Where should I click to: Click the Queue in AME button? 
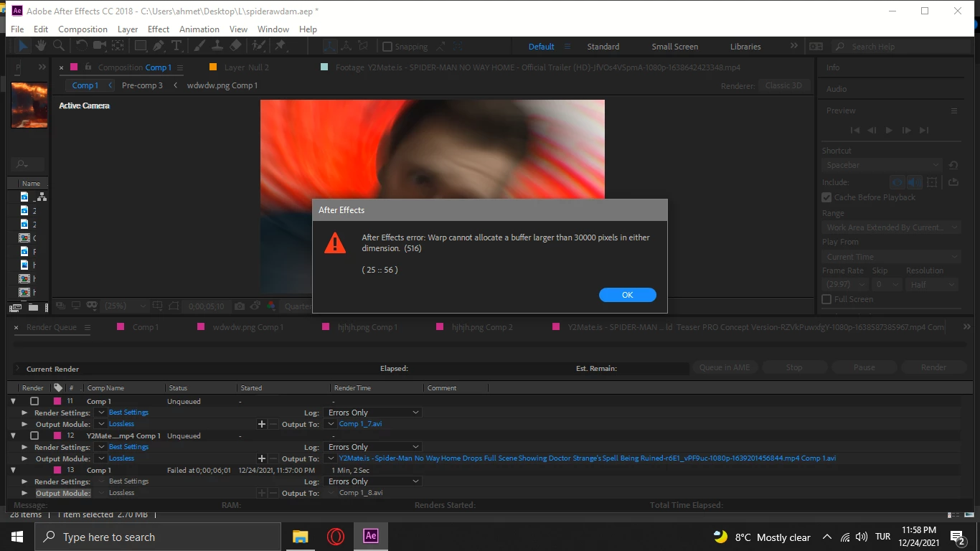pyautogui.click(x=725, y=367)
